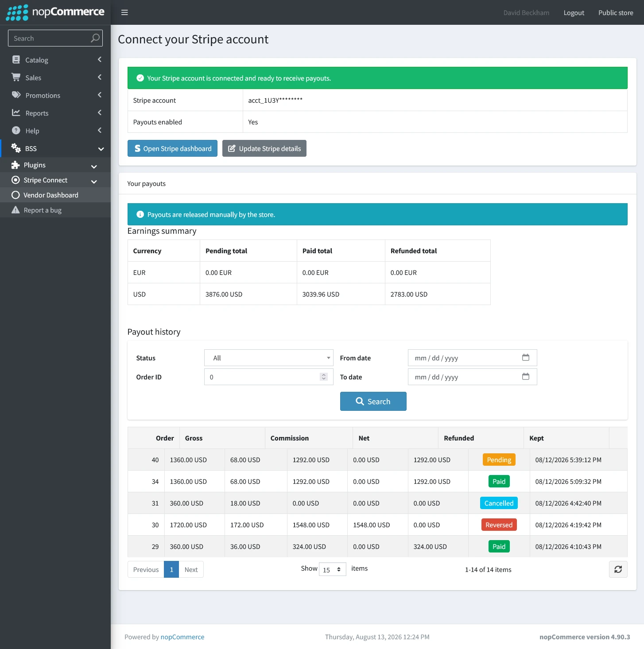
Task: Focus the Order ID input field
Action: tap(268, 377)
